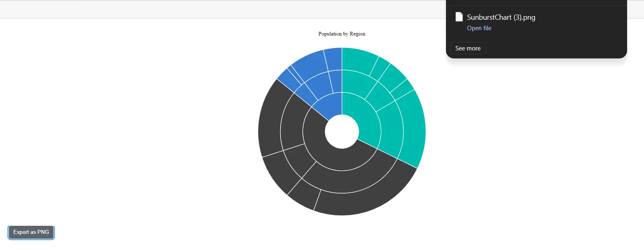Click the file icon beside SunburstChart (3).png
This screenshot has width=644, height=250.
pos(459,17)
